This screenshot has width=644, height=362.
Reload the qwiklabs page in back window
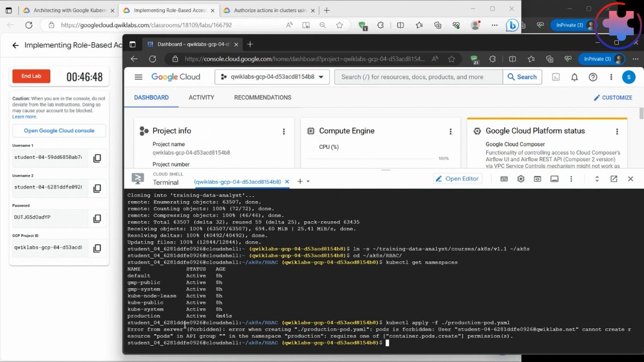(29, 25)
